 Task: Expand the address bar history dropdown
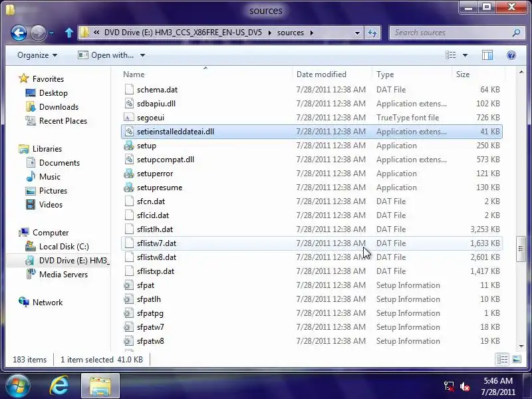tap(357, 33)
